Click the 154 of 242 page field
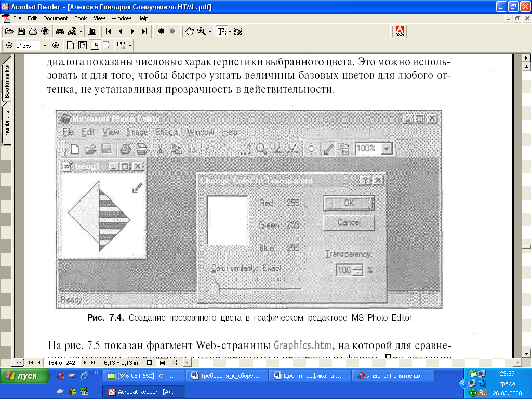 pos(61,363)
